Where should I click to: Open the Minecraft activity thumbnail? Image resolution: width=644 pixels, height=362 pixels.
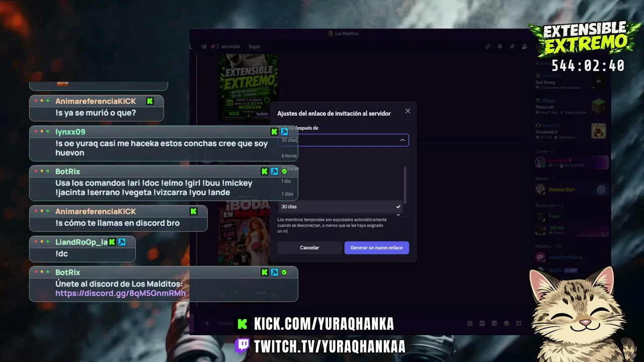click(x=598, y=106)
